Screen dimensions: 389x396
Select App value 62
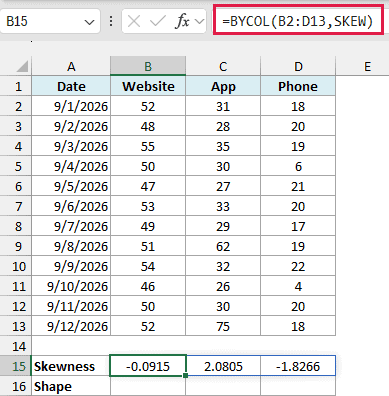[x=223, y=246]
